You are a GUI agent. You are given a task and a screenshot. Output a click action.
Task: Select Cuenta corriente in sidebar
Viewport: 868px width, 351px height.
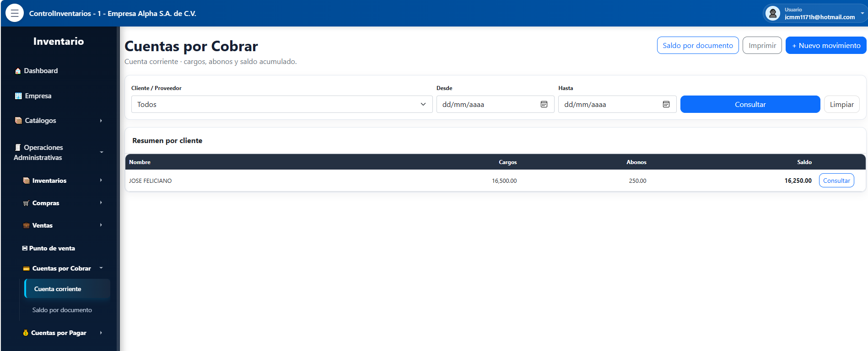coord(67,289)
